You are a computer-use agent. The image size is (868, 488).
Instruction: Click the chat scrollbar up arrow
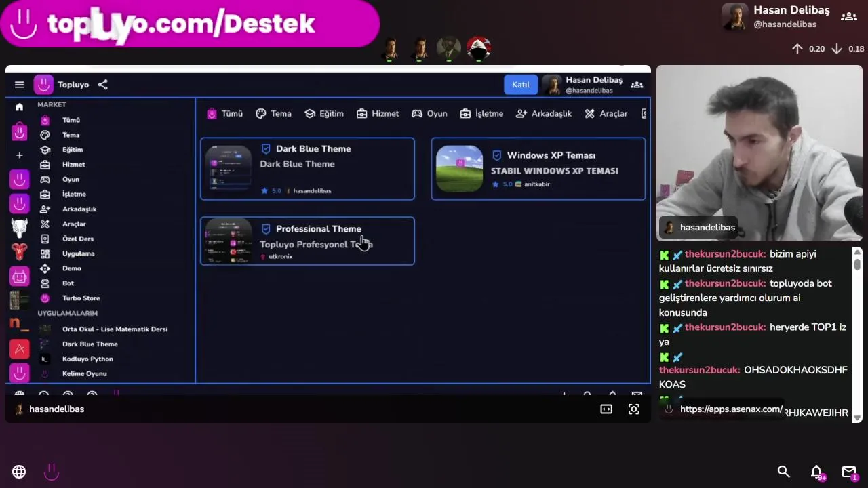[857, 252]
